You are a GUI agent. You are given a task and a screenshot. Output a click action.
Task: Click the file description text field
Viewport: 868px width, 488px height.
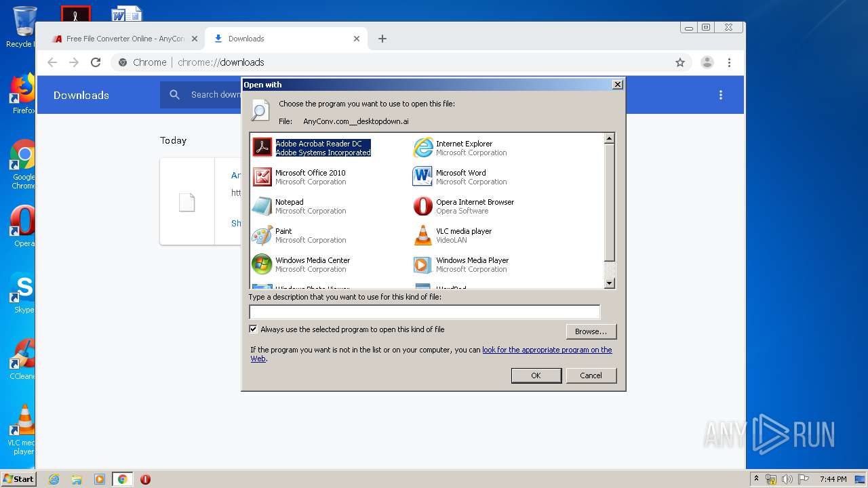(x=425, y=312)
